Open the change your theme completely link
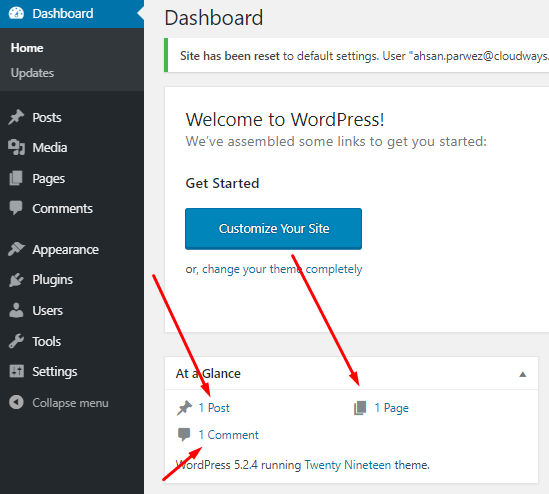 [x=282, y=269]
